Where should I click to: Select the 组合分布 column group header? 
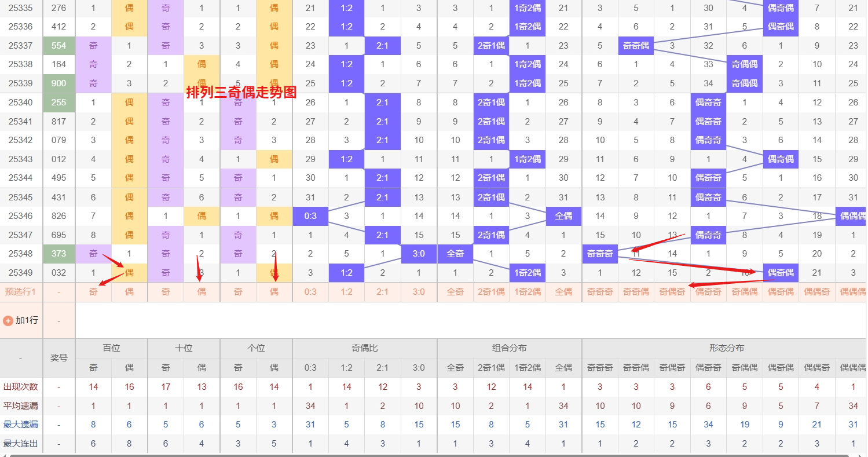tap(510, 348)
